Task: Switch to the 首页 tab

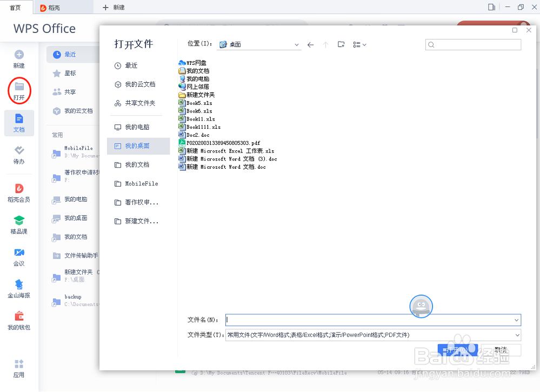Action: pos(16,8)
